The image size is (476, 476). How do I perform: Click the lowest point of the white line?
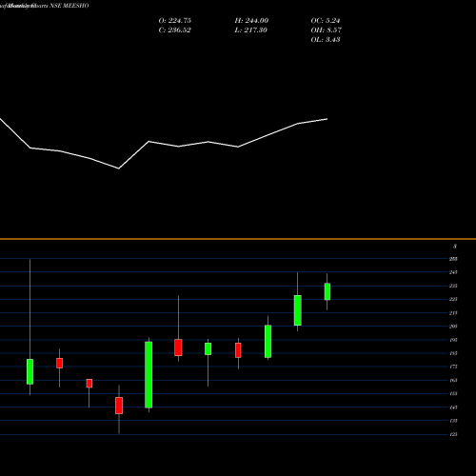click(119, 169)
